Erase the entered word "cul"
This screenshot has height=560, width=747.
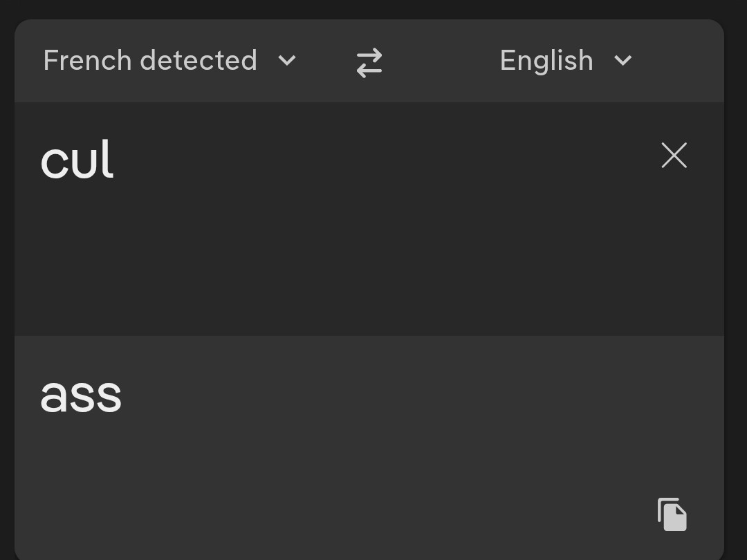[674, 156]
